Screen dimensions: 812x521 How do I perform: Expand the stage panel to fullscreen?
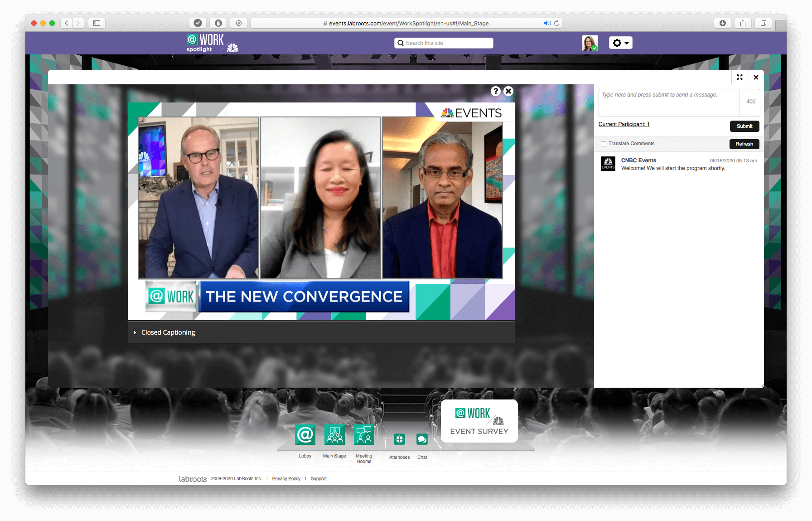(x=739, y=77)
